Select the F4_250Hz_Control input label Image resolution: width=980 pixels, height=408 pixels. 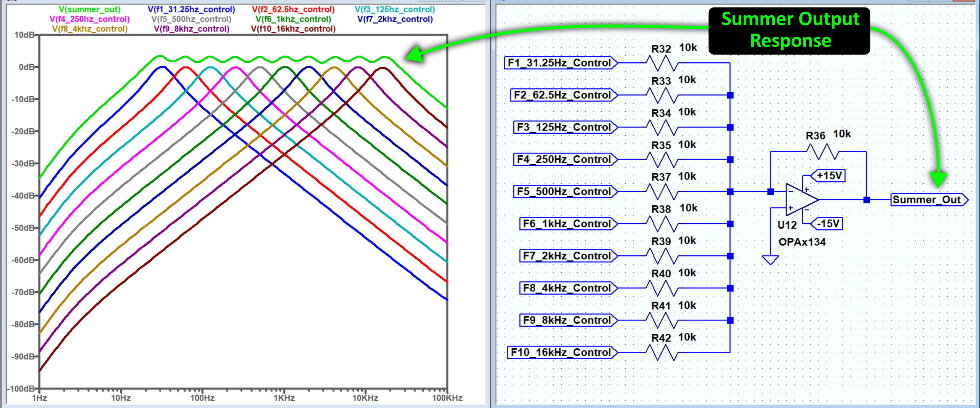[x=565, y=159]
